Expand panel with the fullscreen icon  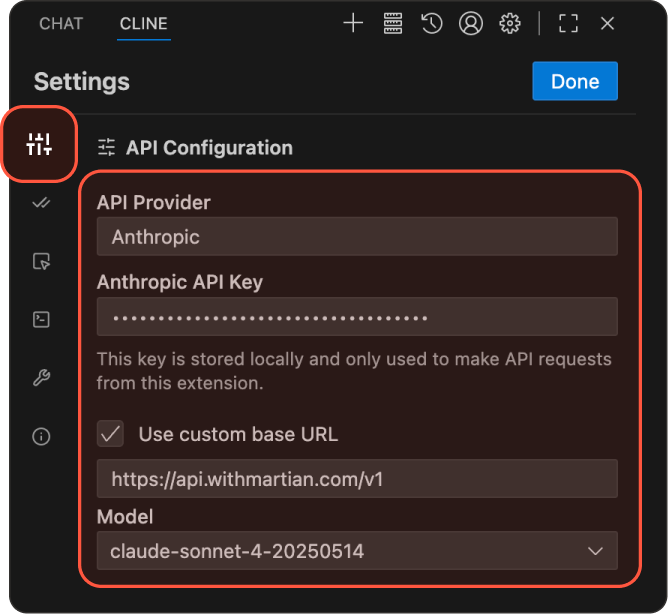tap(568, 23)
